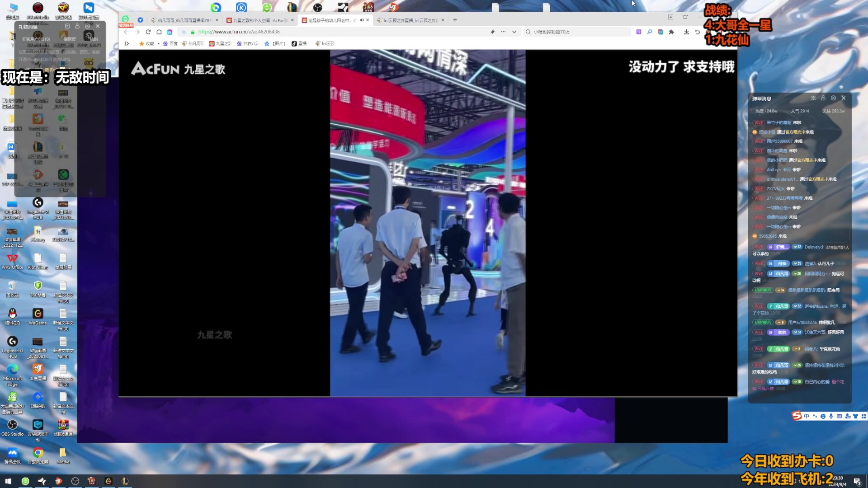
Task: Open the notification center on taskbar
Action: click(857, 482)
